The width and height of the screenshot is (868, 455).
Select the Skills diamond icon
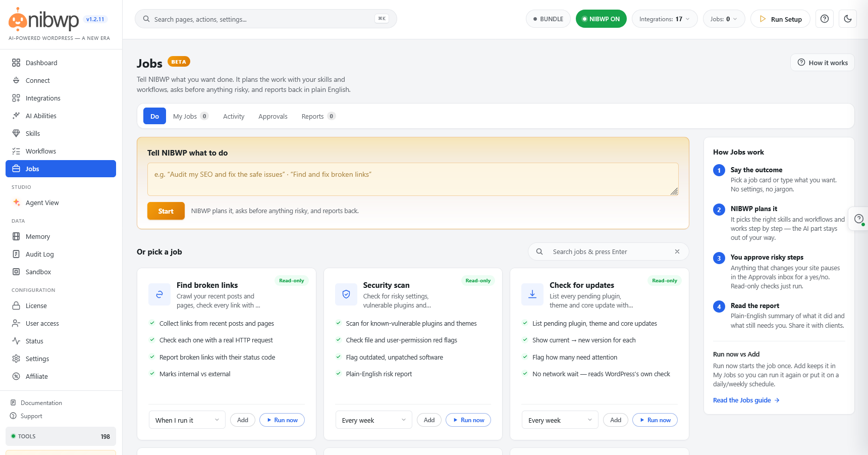16,133
